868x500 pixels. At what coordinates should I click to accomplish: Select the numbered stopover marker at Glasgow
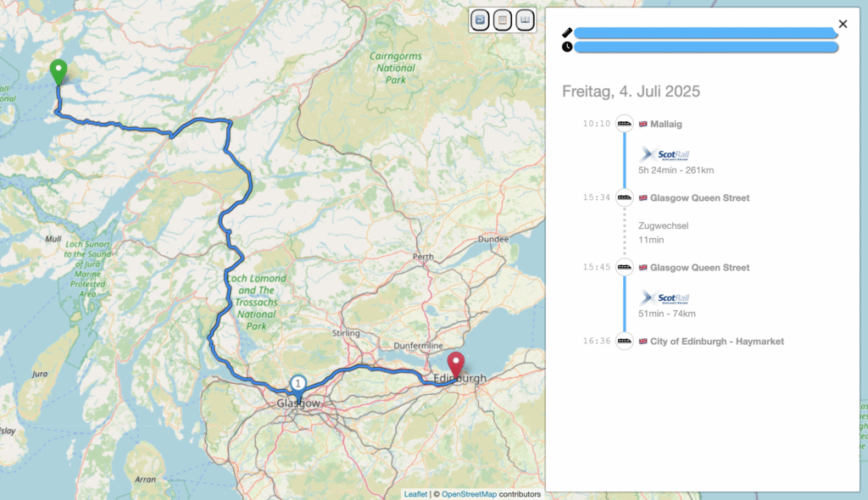click(298, 384)
